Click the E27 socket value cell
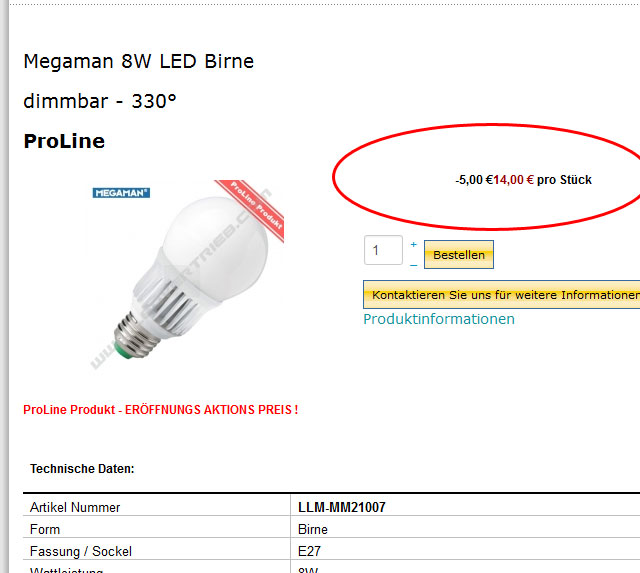640x573 pixels. pyautogui.click(x=309, y=551)
